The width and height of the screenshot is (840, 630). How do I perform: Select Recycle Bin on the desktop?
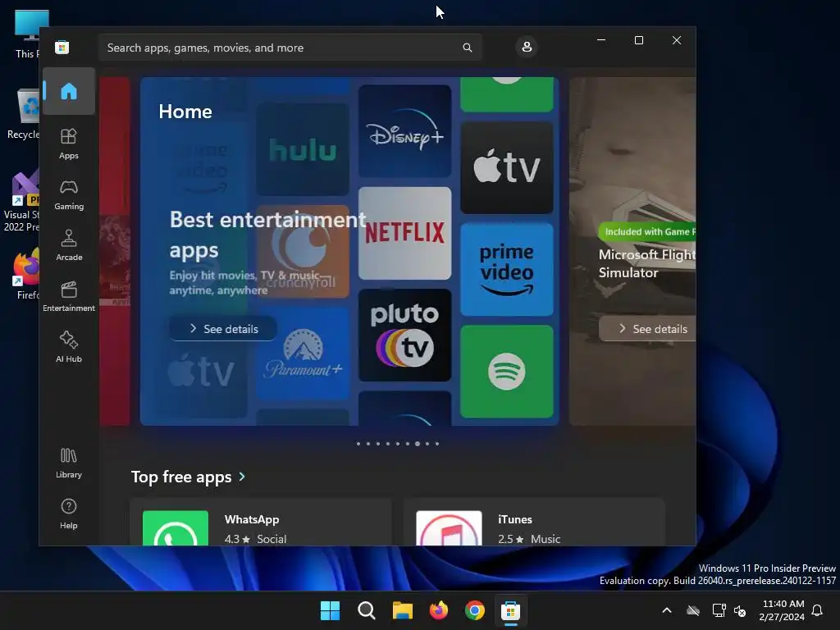pos(22,114)
